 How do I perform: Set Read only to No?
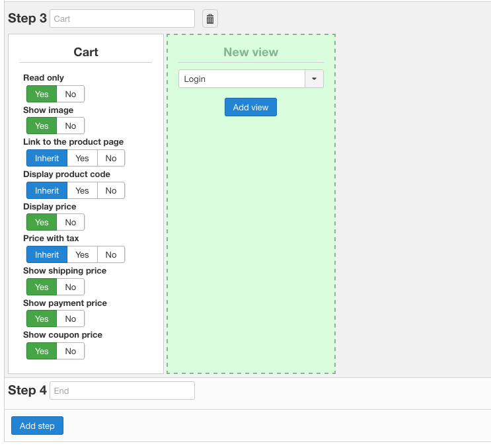click(71, 94)
